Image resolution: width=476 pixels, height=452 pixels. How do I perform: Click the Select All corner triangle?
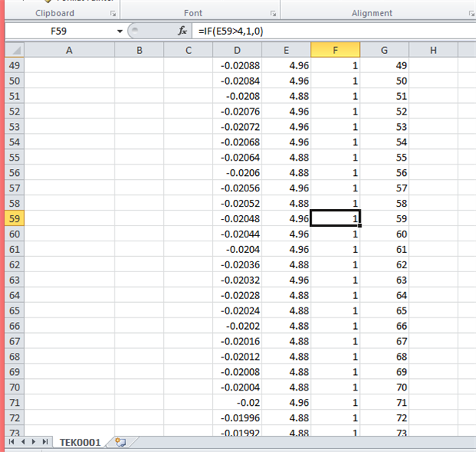(15, 50)
